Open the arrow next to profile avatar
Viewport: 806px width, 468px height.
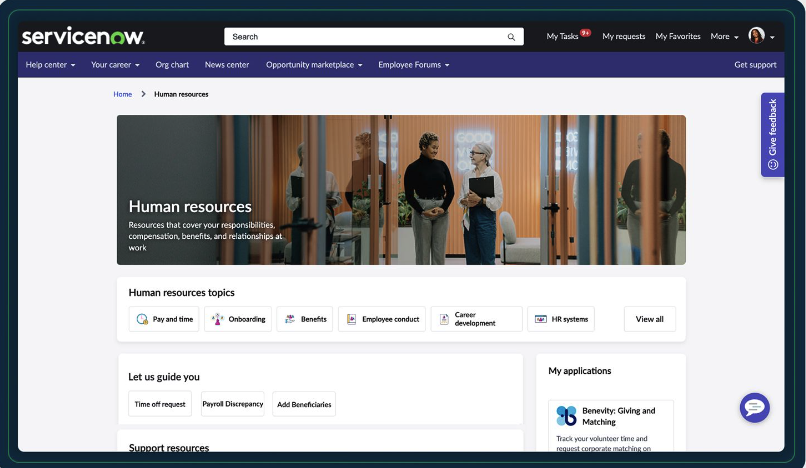(x=772, y=37)
